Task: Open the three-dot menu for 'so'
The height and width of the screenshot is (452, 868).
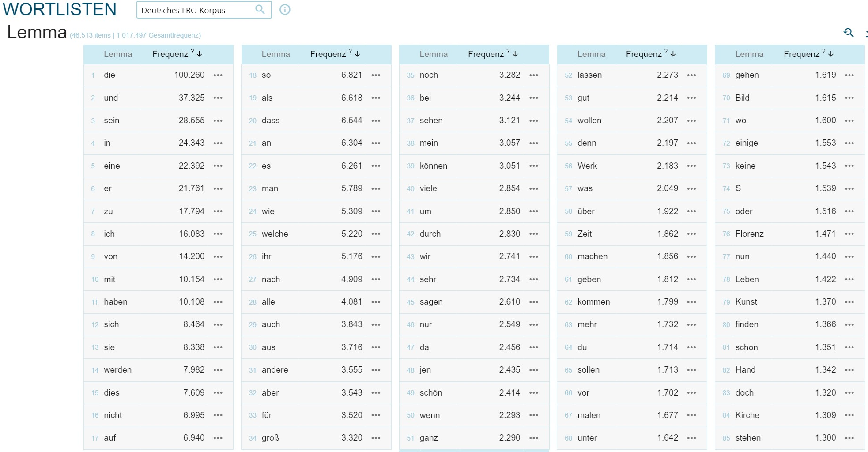Action: (376, 75)
